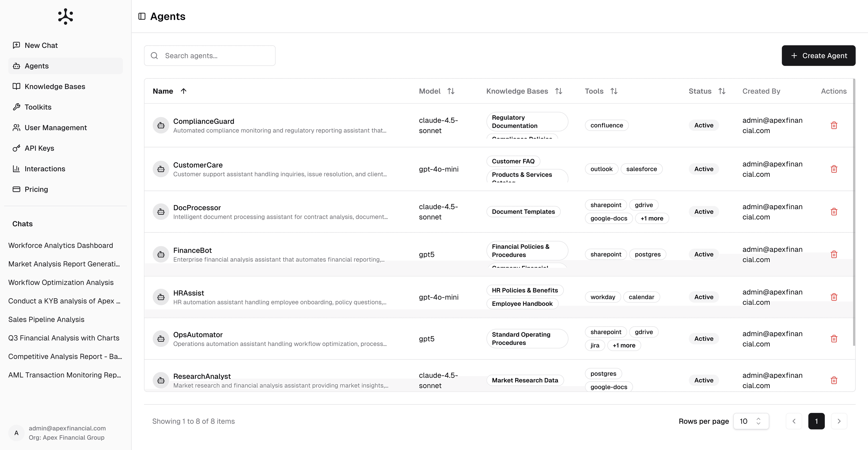Click the ComplianceGuard robot avatar icon

(161, 125)
